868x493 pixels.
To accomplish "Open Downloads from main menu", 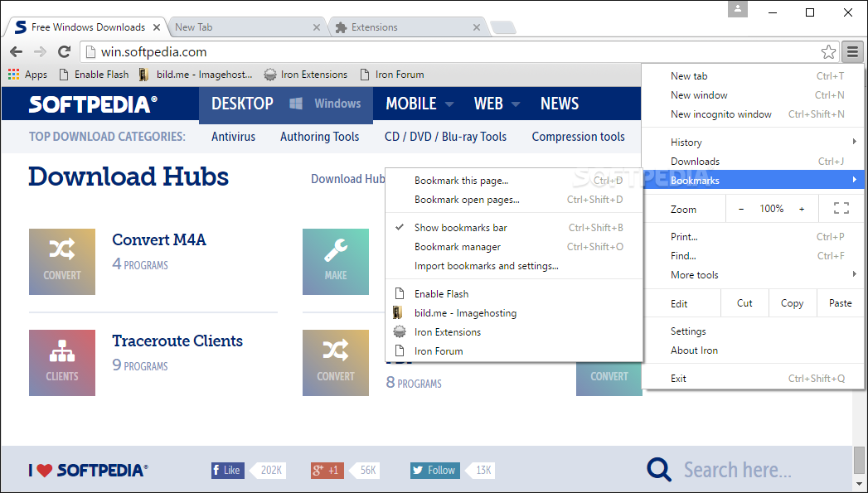I will click(x=754, y=162).
